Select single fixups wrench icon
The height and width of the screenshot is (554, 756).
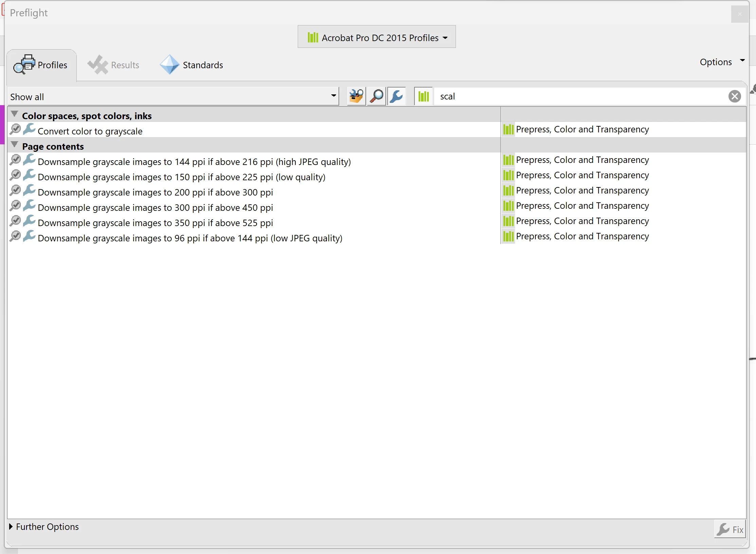coord(397,96)
